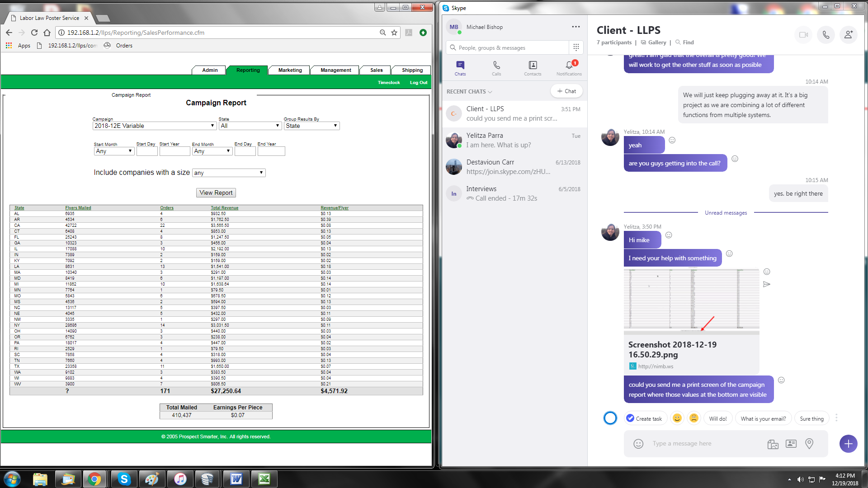Open the company size dropdown
The width and height of the screenshot is (868, 488).
coord(229,173)
